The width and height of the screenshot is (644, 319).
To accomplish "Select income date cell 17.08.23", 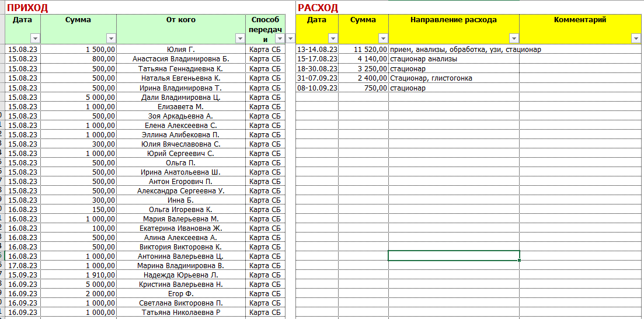I will (23, 266).
